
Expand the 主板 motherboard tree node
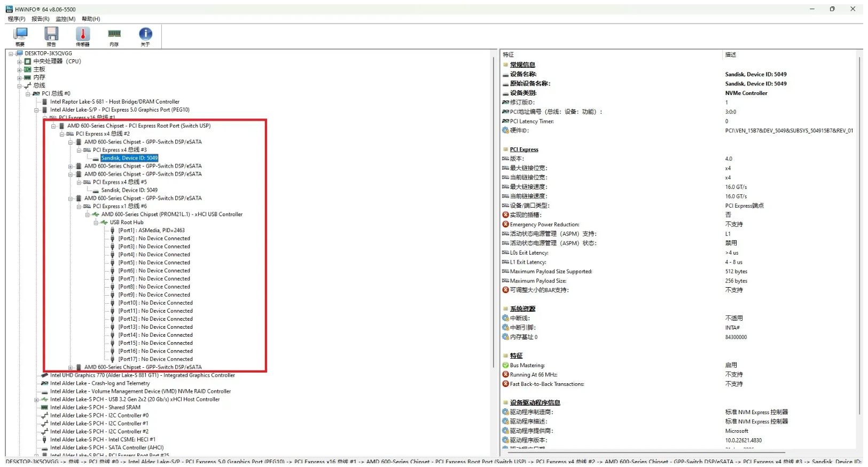point(19,70)
